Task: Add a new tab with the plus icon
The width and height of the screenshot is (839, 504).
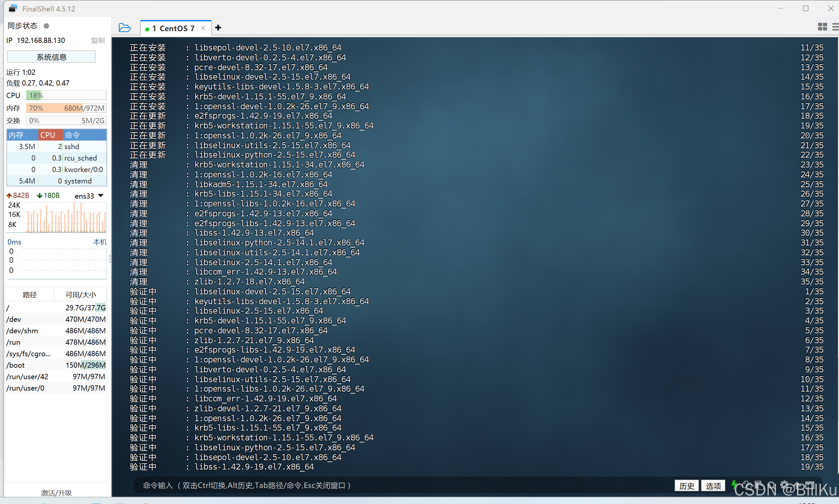Action: 218,28
